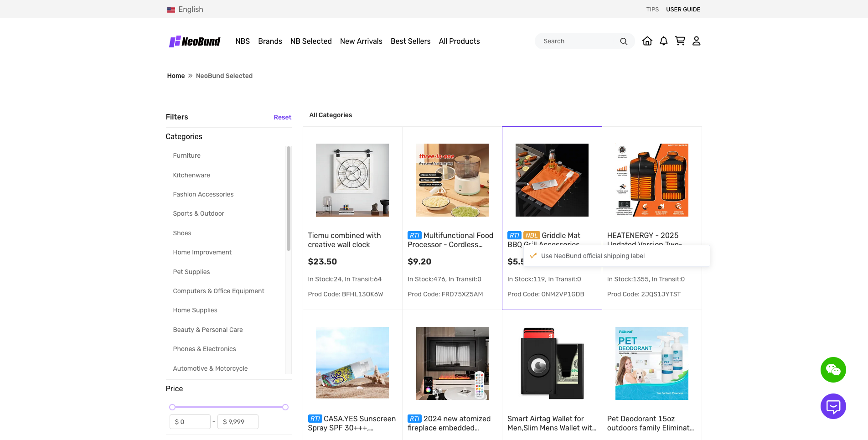This screenshot has height=440, width=868.
Task: Select Shoes category
Action: [182, 233]
